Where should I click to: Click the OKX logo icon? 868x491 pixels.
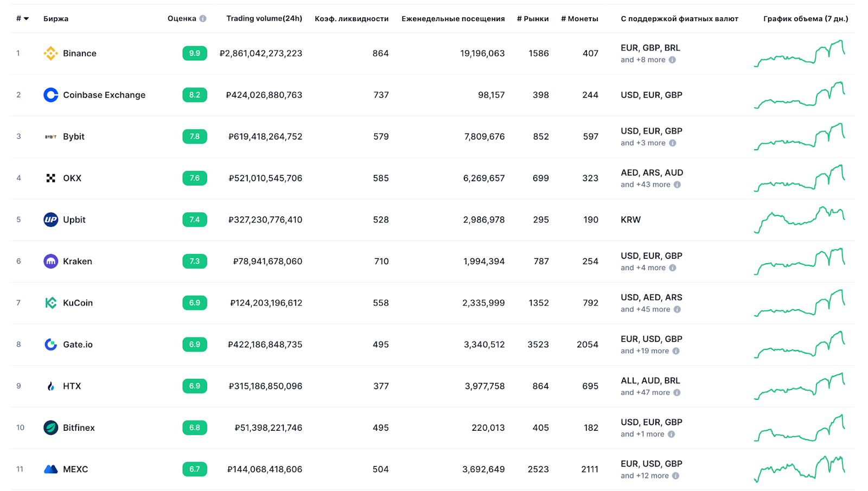(50, 178)
